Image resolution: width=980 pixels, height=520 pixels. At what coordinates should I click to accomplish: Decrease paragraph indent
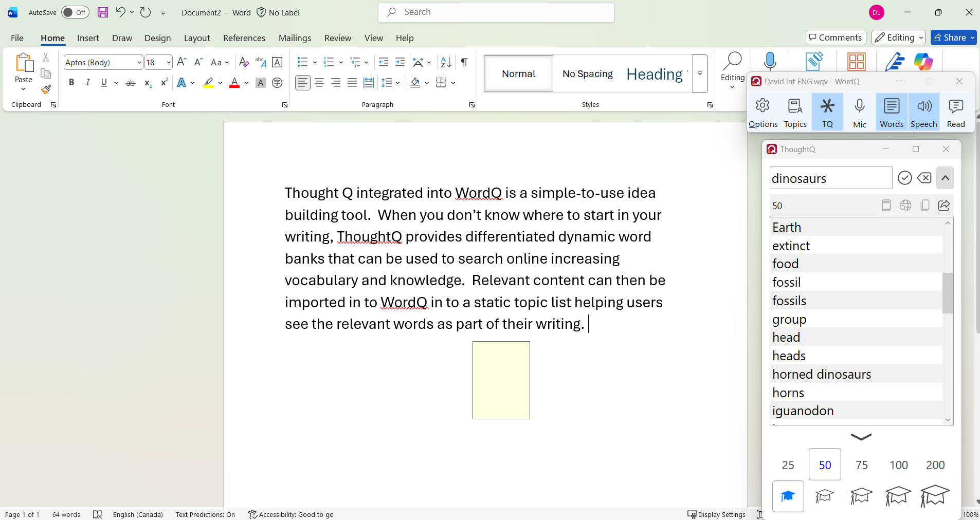pyautogui.click(x=384, y=62)
